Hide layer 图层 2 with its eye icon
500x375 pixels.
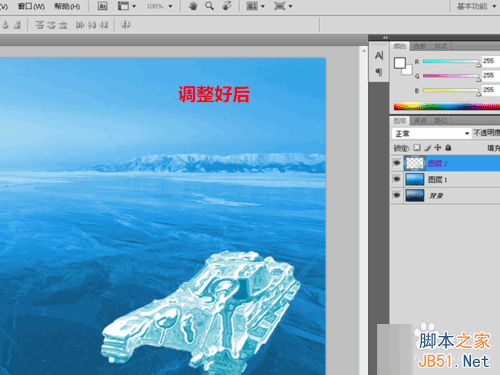click(397, 163)
